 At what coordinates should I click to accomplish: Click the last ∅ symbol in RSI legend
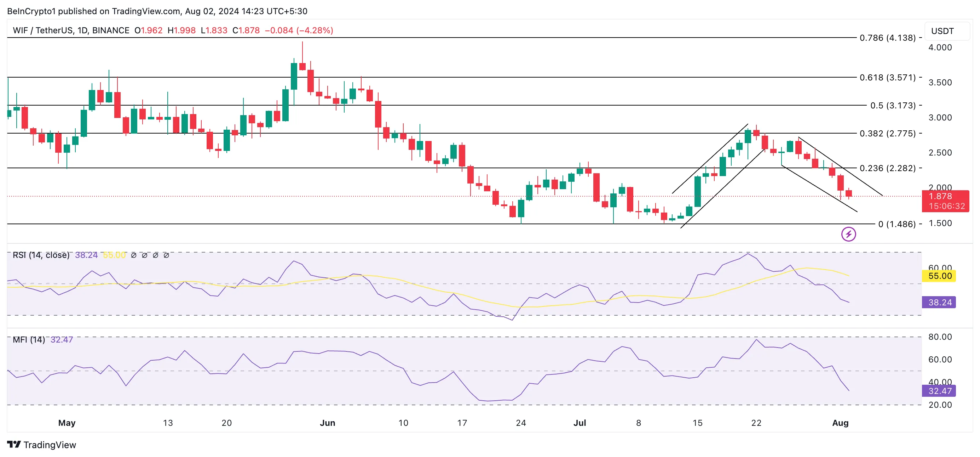click(166, 255)
